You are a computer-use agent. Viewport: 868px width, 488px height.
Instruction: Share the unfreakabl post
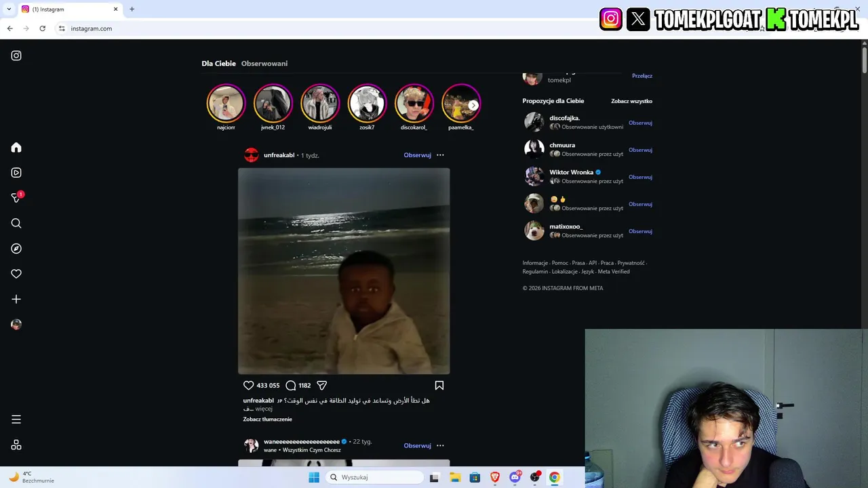322,385
